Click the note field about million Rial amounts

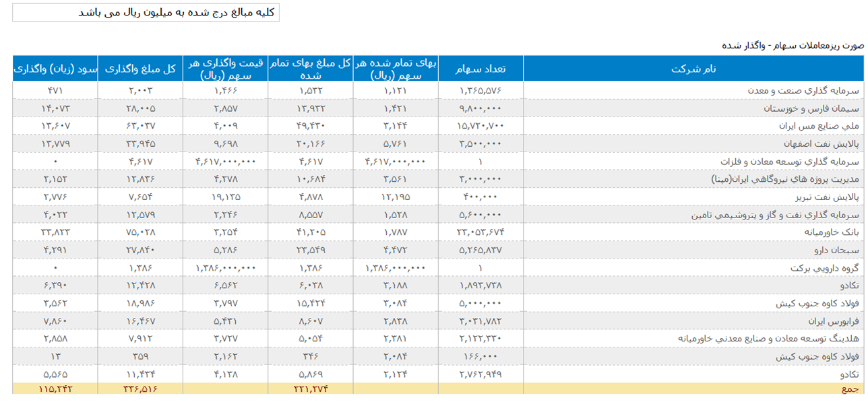(x=146, y=13)
